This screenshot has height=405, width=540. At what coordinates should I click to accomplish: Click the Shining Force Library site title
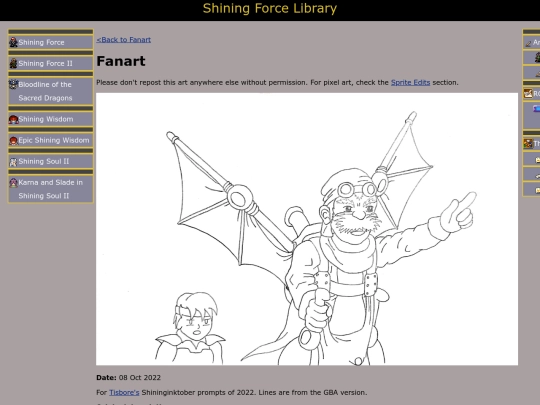click(x=270, y=9)
